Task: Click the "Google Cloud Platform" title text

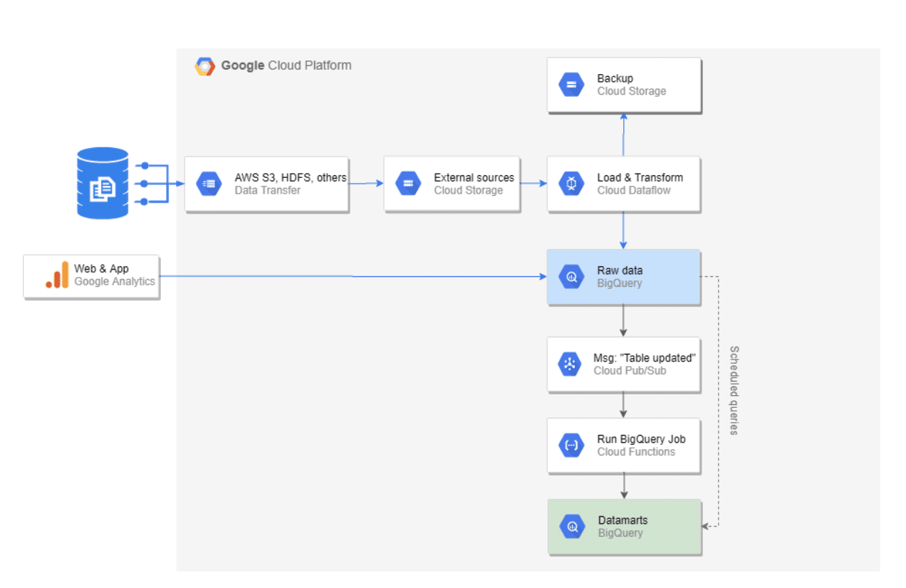Action: click(x=286, y=65)
